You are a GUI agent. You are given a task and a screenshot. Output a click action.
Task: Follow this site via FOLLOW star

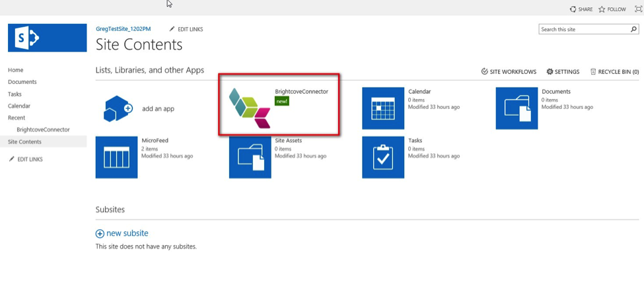(612, 9)
